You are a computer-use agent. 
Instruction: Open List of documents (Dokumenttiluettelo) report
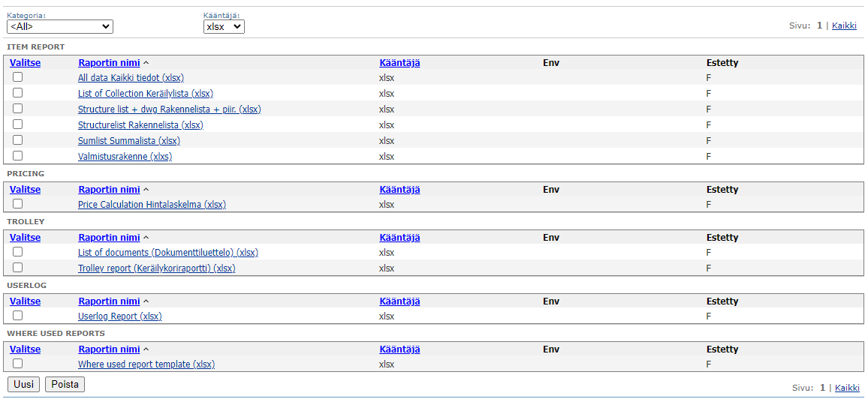coord(168,253)
